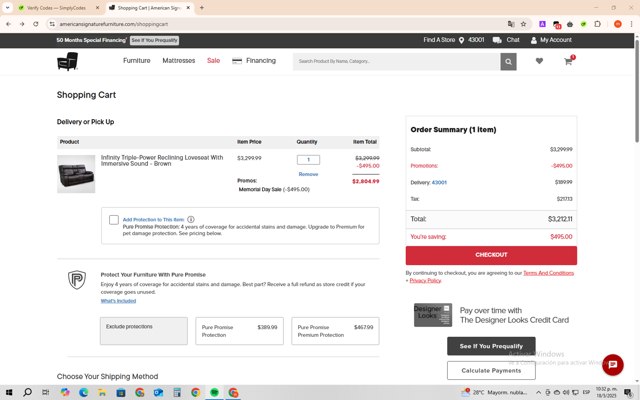This screenshot has width=640, height=400.
Task: Open the Infinity Triple-Power Reclining Loveseat title
Action: coord(162,160)
